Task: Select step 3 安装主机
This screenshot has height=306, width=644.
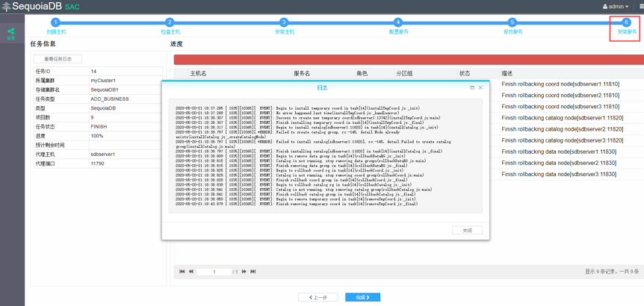Action: [x=284, y=22]
